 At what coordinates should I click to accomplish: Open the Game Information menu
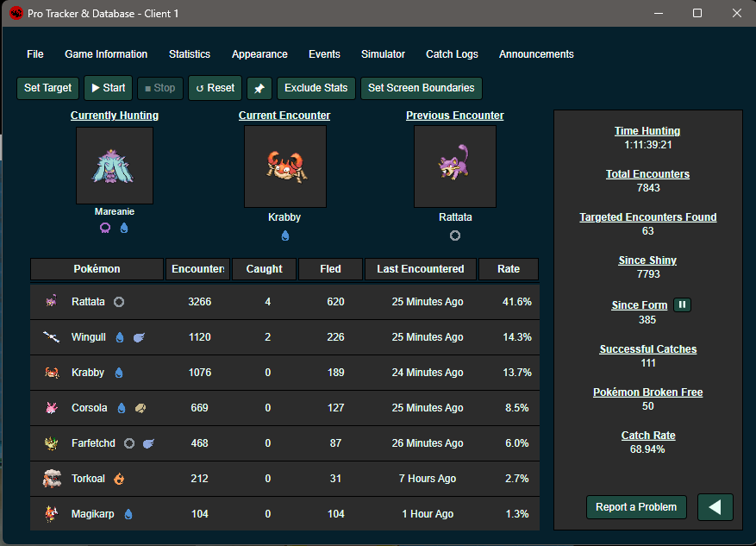click(x=106, y=54)
